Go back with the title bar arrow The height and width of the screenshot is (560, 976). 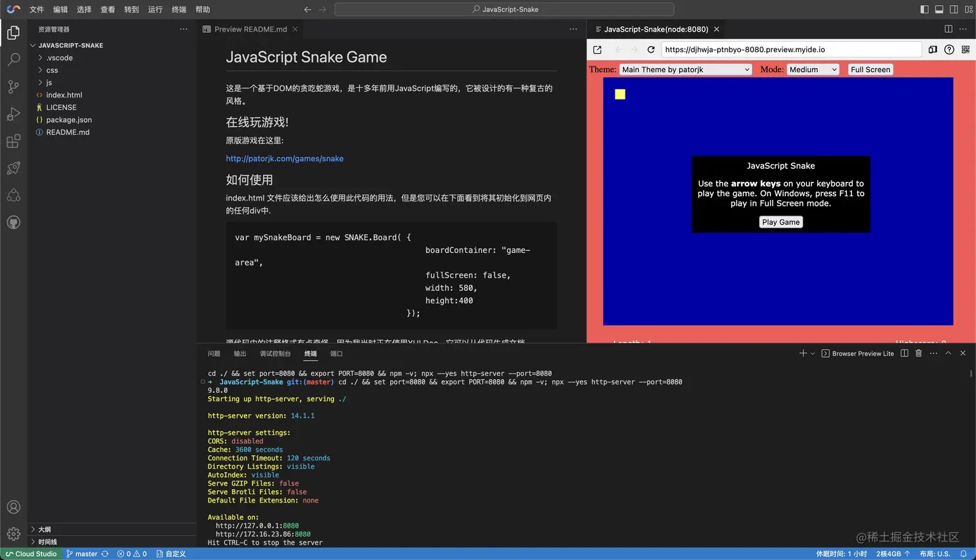308,9
